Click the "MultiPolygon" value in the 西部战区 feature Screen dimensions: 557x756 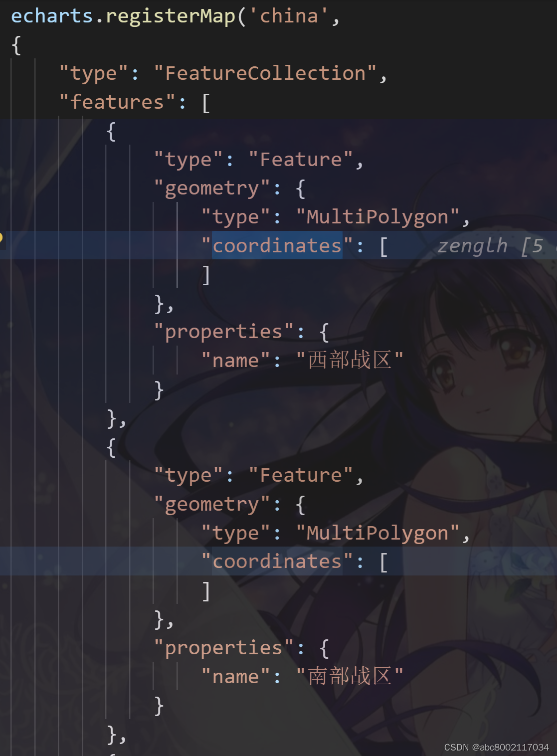click(377, 217)
